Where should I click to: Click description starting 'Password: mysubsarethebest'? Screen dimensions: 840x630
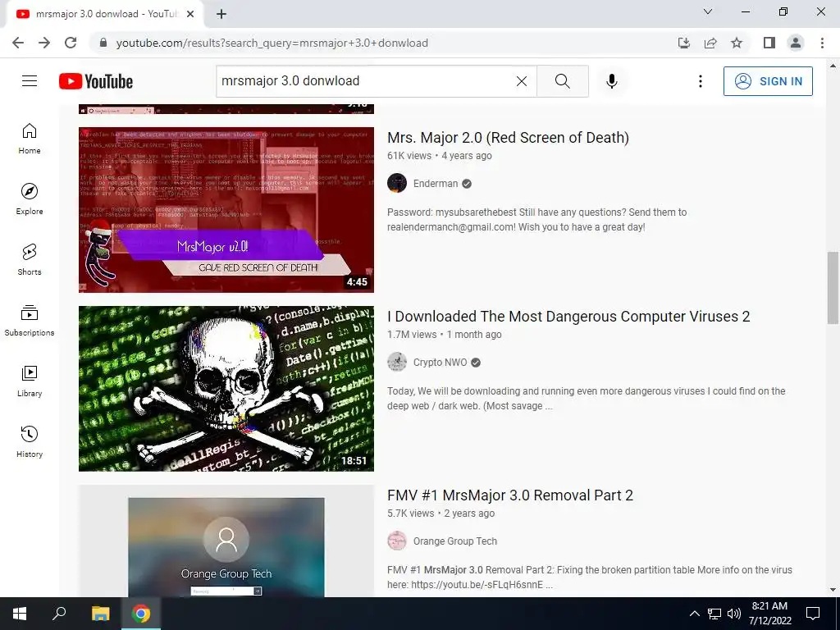(536, 220)
